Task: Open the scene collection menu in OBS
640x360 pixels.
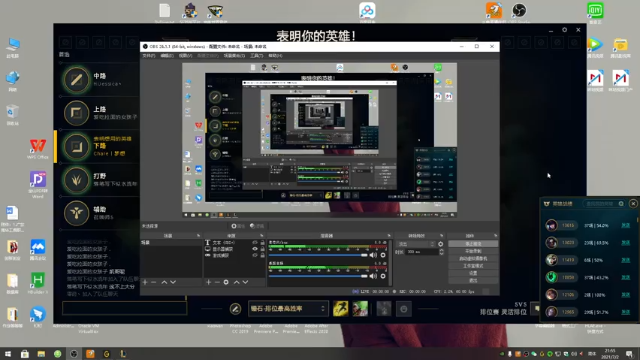Action: pos(234,56)
